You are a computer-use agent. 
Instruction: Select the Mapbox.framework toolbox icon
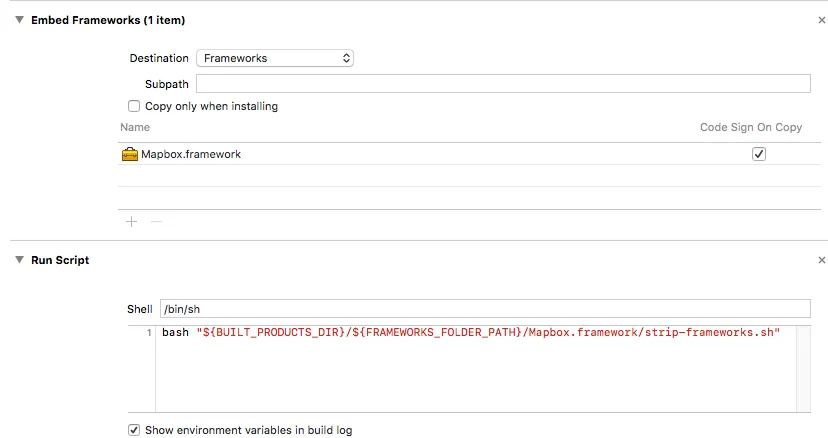[x=129, y=154]
